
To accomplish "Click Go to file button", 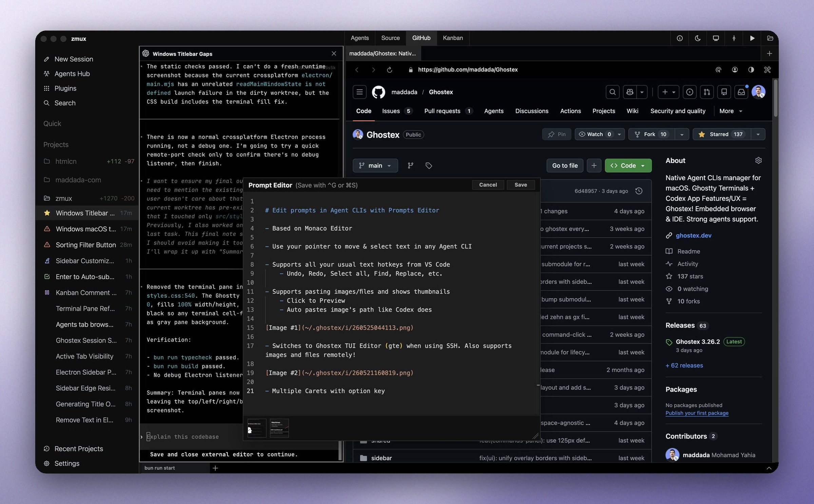I will click(565, 166).
